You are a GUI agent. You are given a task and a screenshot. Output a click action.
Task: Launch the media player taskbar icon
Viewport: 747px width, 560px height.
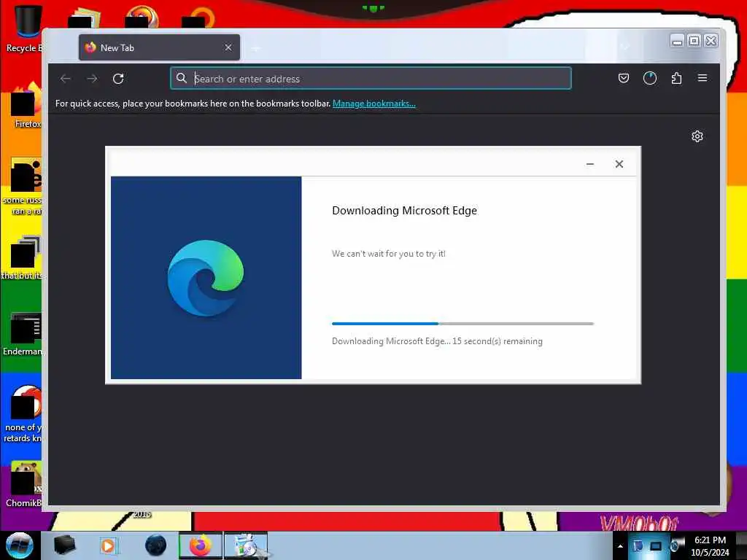click(x=108, y=545)
